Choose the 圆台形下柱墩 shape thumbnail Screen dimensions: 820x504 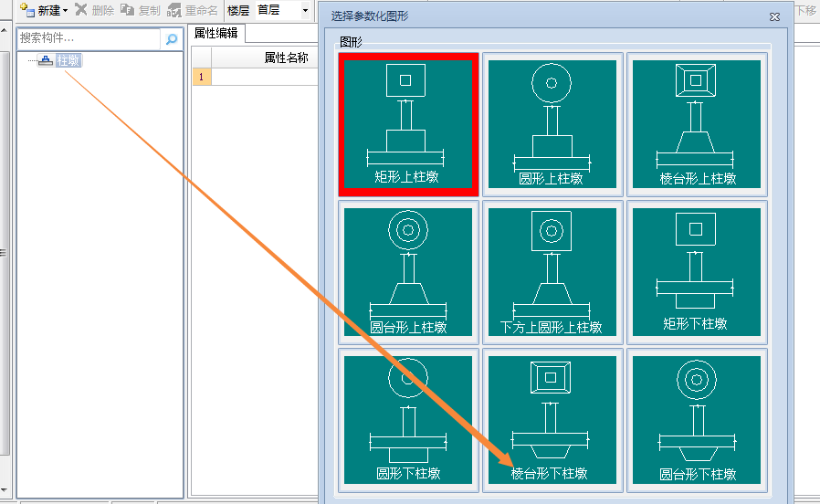pyautogui.click(x=697, y=420)
